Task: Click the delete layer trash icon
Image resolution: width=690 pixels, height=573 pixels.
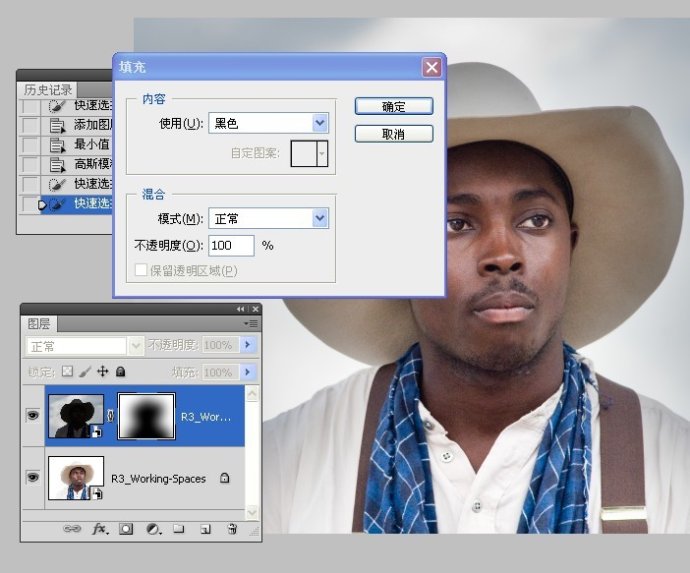Action: 232,529
